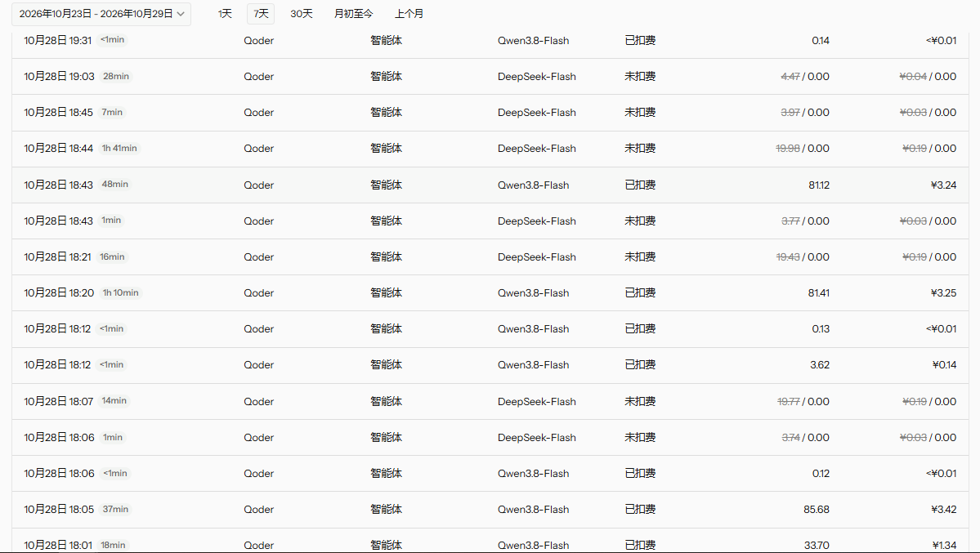The width and height of the screenshot is (980, 553).
Task: Click the 37min duration badge
Action: (x=115, y=509)
